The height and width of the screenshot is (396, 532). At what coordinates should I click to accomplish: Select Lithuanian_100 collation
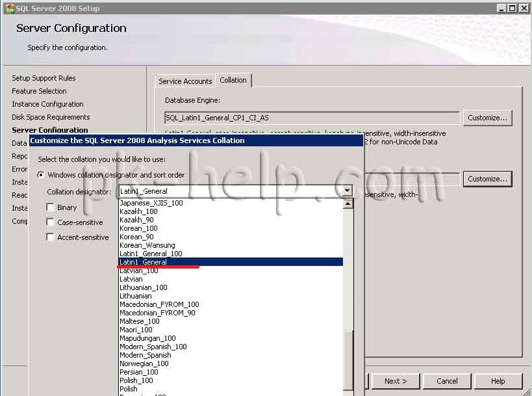(x=231, y=287)
